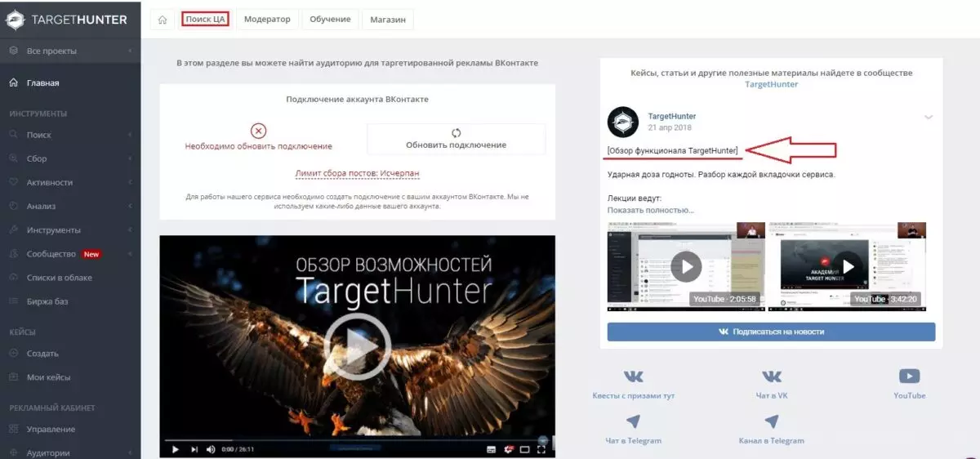
Task: Click the cloud icon next to Списки в облаке
Action: click(13, 278)
